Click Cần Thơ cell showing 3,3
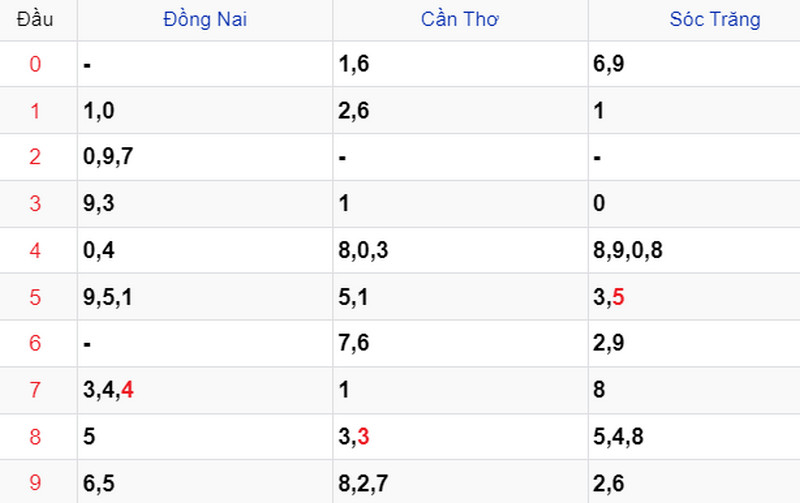Viewport: 800px width, 503px height. 460,437
